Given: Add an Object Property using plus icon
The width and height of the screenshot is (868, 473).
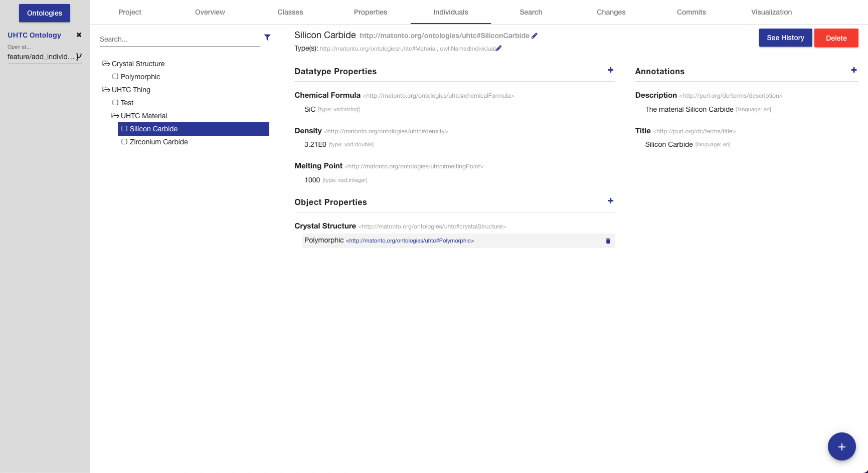Looking at the screenshot, I should tap(610, 201).
